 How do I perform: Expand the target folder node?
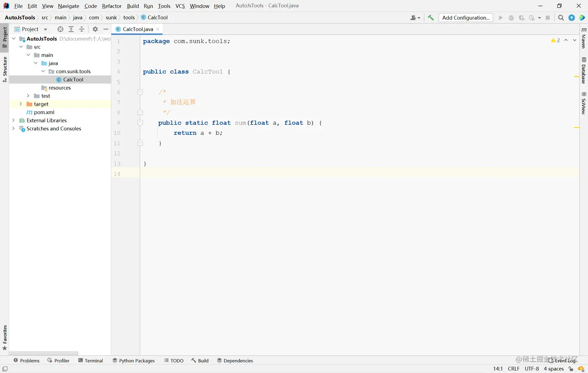[x=21, y=104]
